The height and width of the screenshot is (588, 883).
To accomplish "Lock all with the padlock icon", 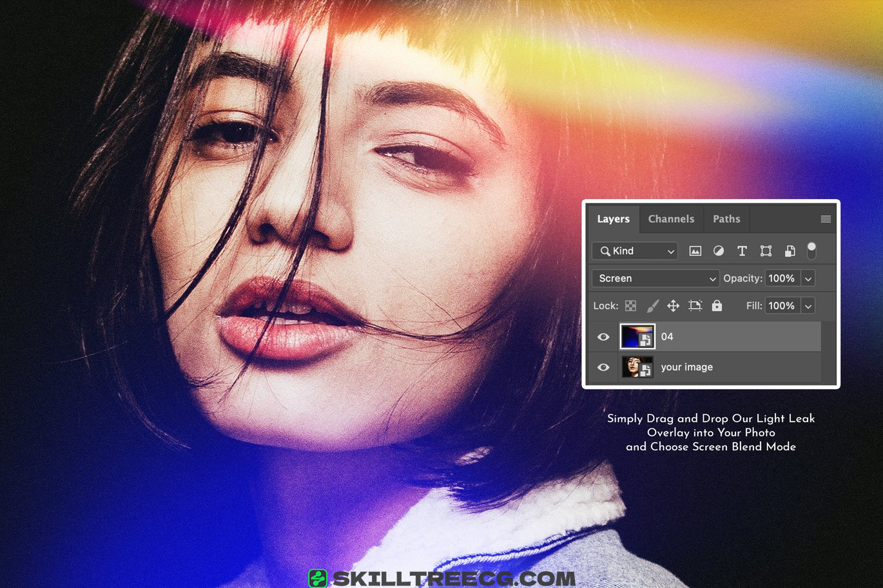I will tap(717, 306).
